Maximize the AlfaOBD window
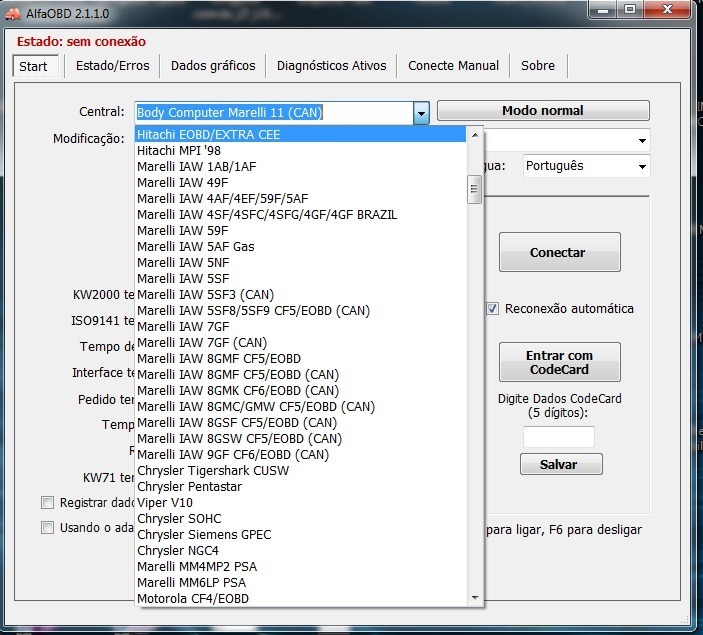The width and height of the screenshot is (703, 635). [630, 9]
